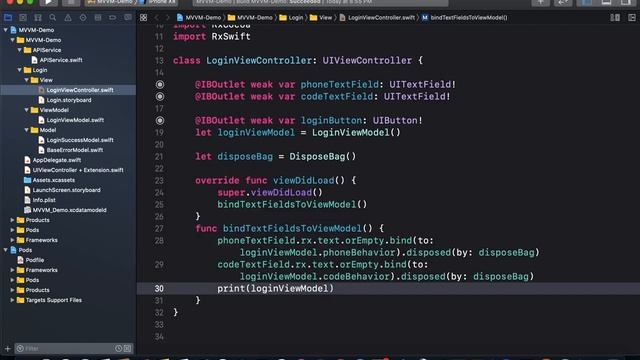Toggle recently modified files filter

click(x=118, y=349)
